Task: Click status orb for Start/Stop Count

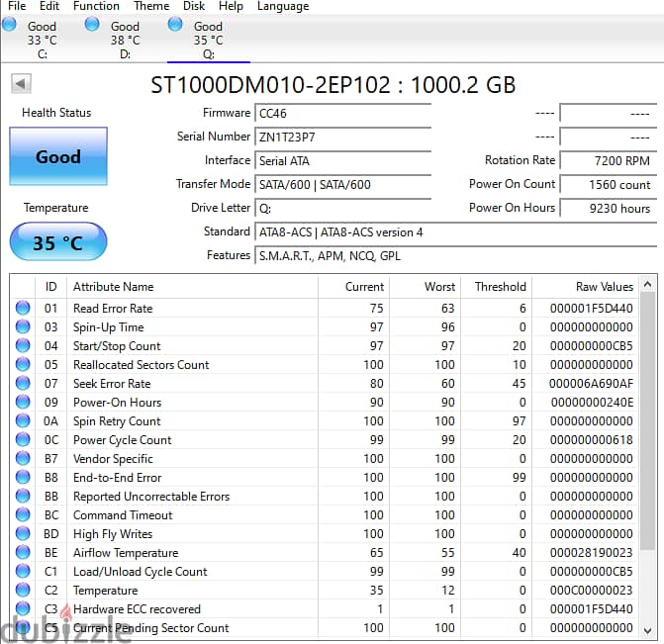Action: click(x=23, y=345)
